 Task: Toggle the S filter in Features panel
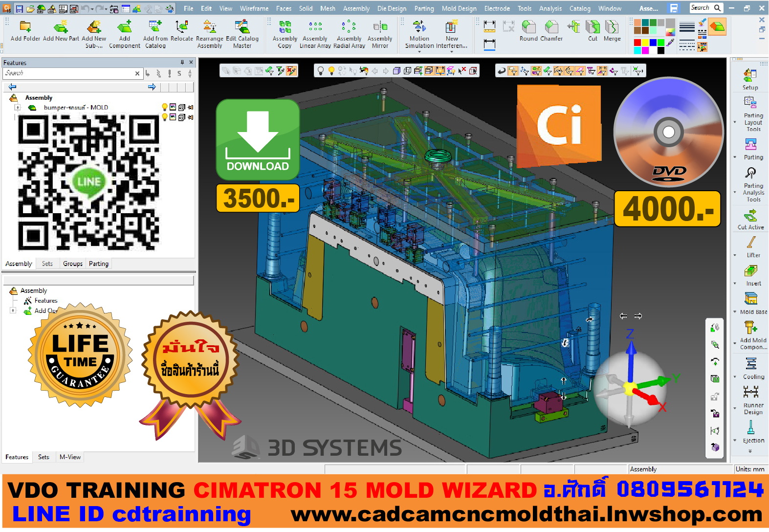pos(179,73)
